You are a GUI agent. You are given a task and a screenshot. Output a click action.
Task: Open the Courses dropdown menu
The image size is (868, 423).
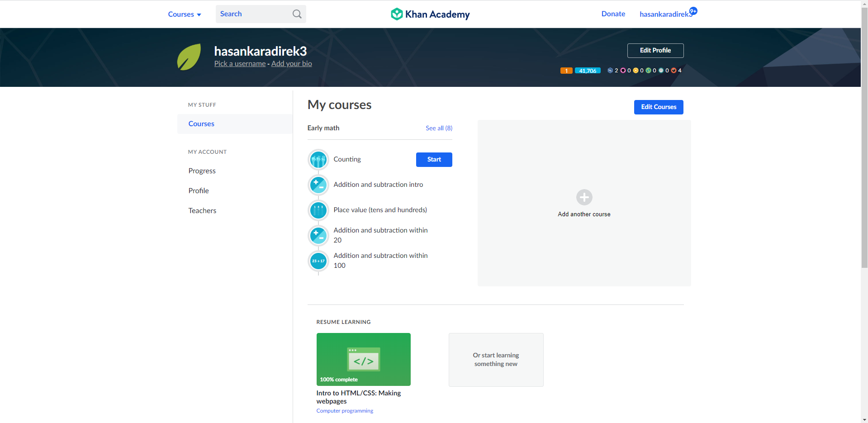pyautogui.click(x=185, y=14)
